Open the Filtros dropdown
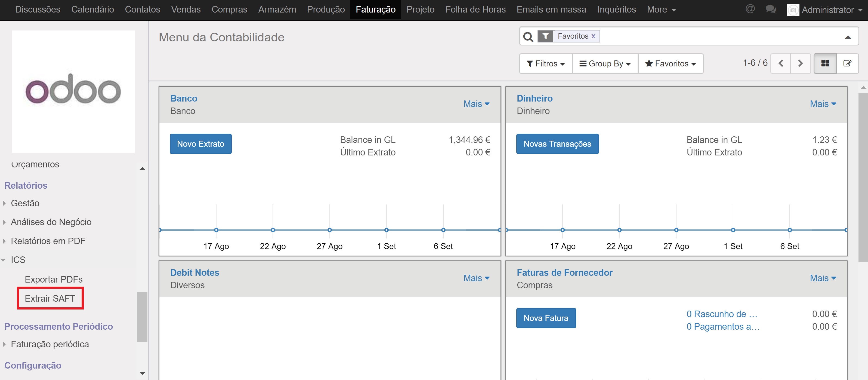The image size is (868, 380). point(546,63)
